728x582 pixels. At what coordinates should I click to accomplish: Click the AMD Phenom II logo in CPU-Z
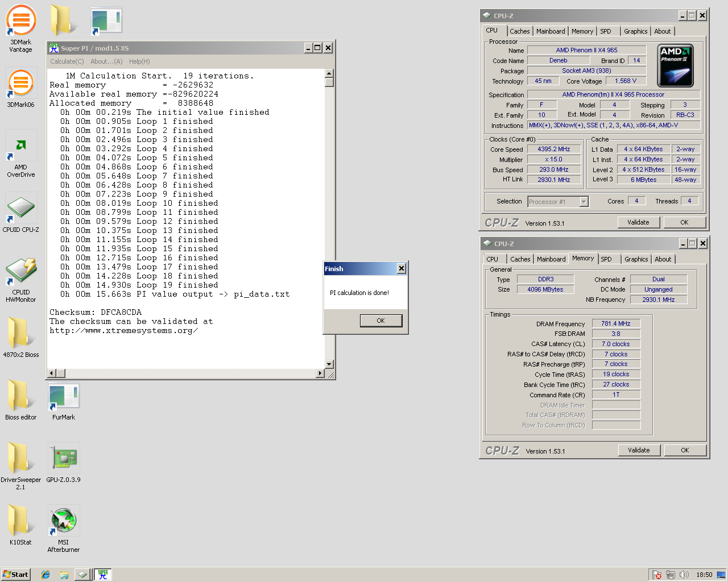pos(675,65)
